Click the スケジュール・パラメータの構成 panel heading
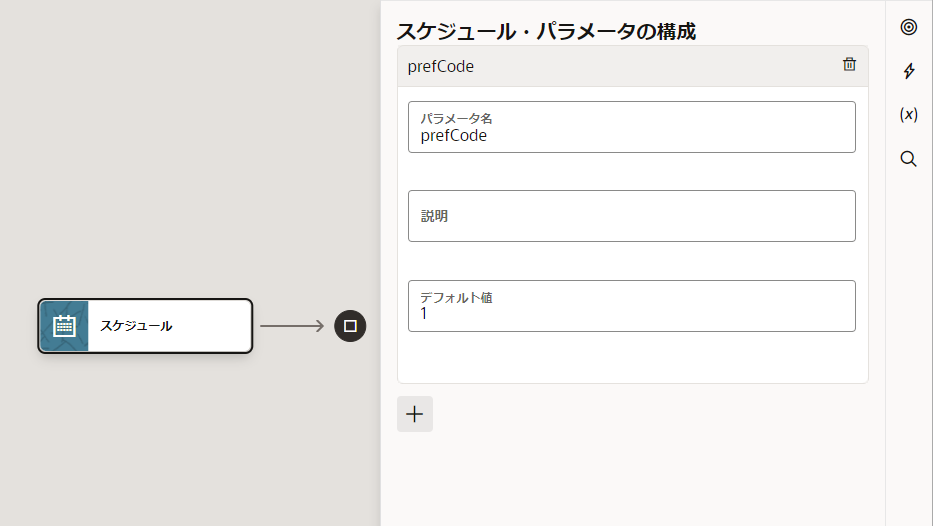The height and width of the screenshot is (526, 933). 546,31
